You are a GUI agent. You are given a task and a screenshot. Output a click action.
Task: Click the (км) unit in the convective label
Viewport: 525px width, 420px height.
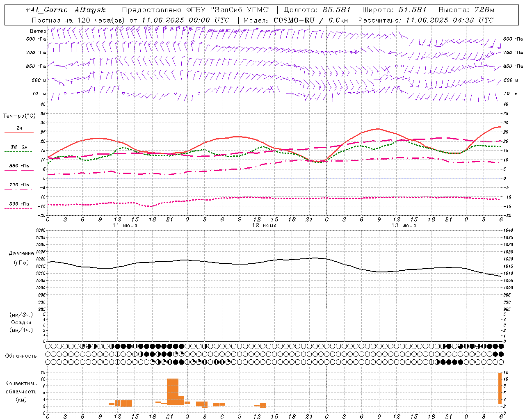coord(21,399)
